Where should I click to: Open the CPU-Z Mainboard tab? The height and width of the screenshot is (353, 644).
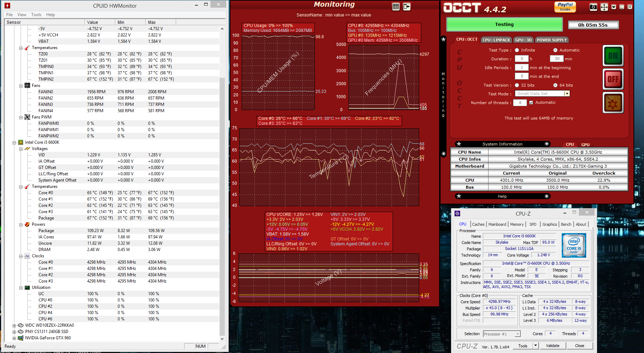click(x=497, y=224)
